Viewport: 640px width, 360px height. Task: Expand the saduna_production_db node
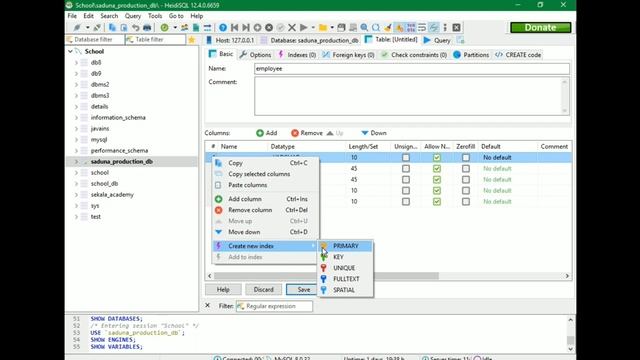click(x=76, y=162)
